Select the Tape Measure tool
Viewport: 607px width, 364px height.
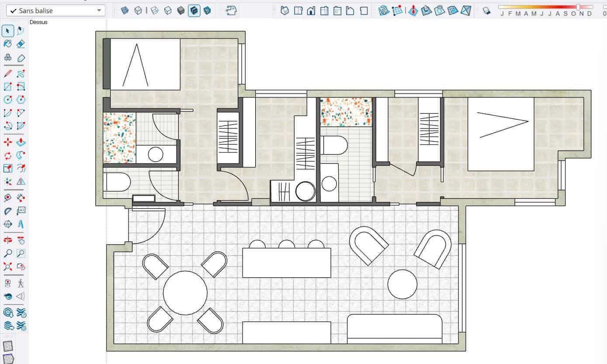[7, 197]
